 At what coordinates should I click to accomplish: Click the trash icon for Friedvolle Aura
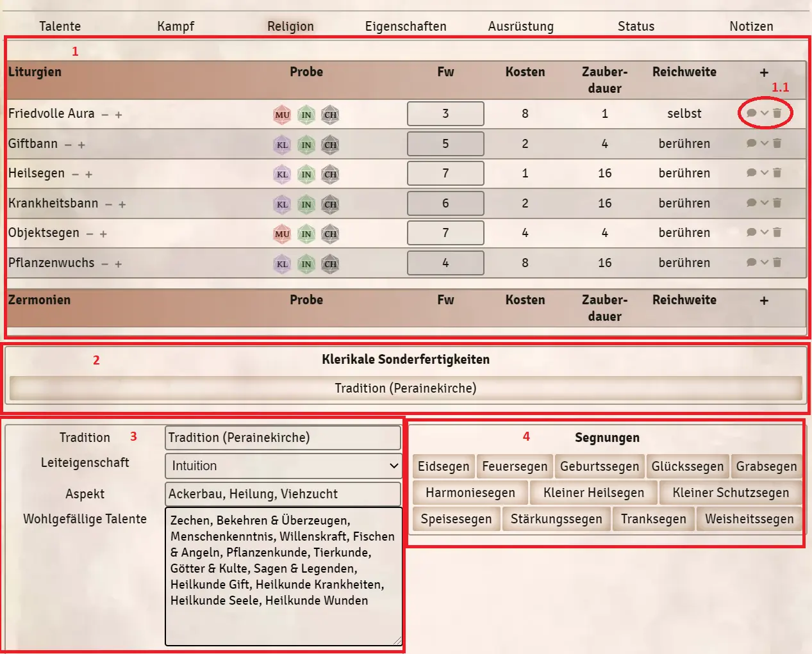pyautogui.click(x=777, y=113)
